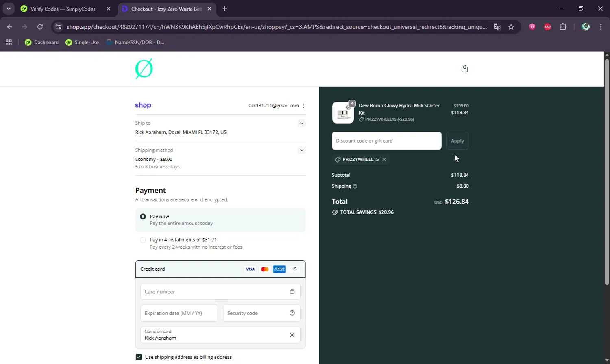Image resolution: width=610 pixels, height=364 pixels.
Task: Click the Dew Bomb Glowy Hydra-Milk product name
Action: click(x=399, y=109)
